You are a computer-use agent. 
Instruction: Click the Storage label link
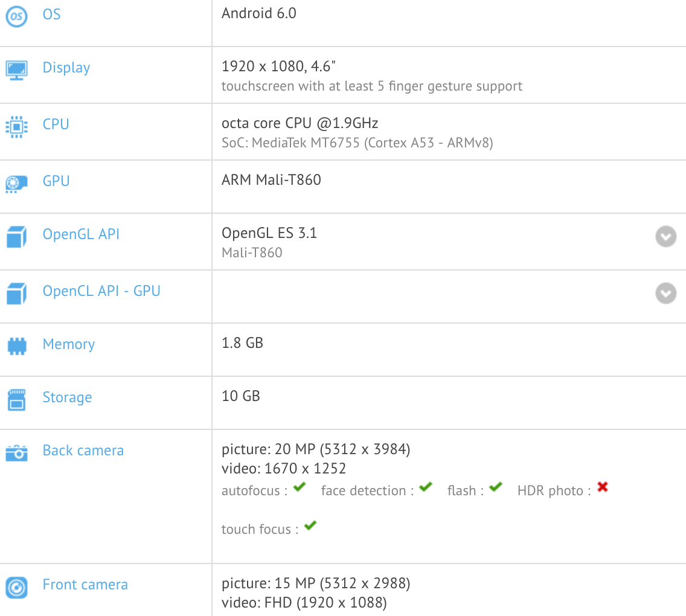tap(68, 397)
